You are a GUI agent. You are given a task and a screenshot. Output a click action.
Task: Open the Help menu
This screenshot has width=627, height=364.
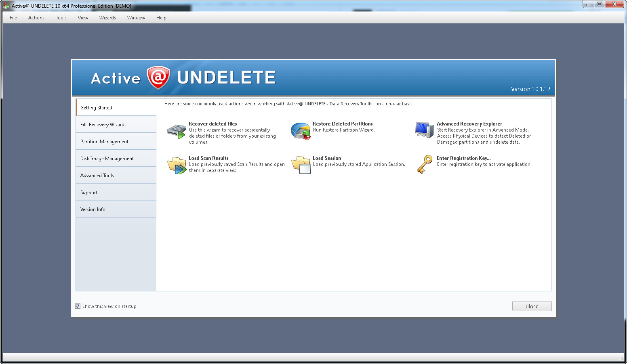[x=161, y=17]
